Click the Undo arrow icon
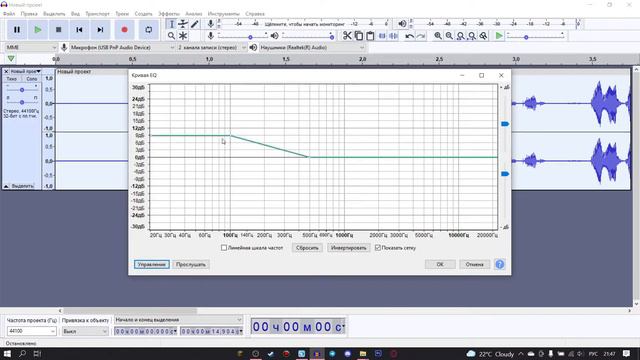The height and width of the screenshot is (360, 640). pyautogui.click(x=409, y=36)
